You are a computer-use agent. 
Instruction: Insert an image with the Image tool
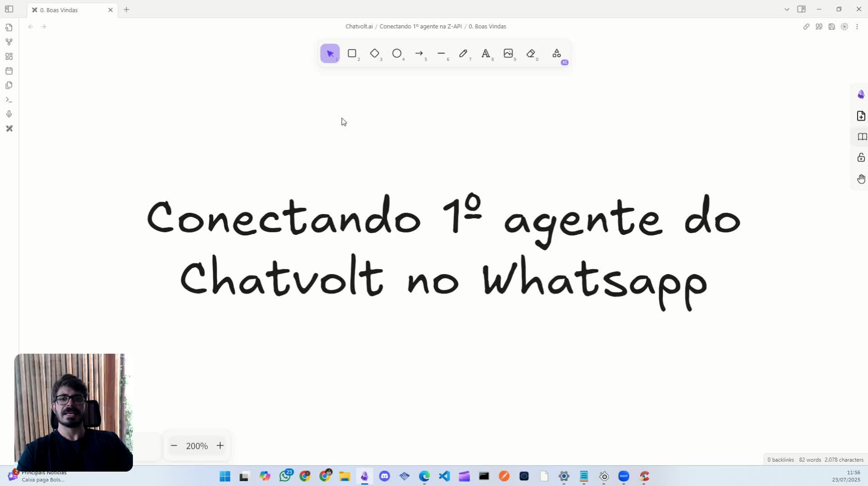point(508,53)
